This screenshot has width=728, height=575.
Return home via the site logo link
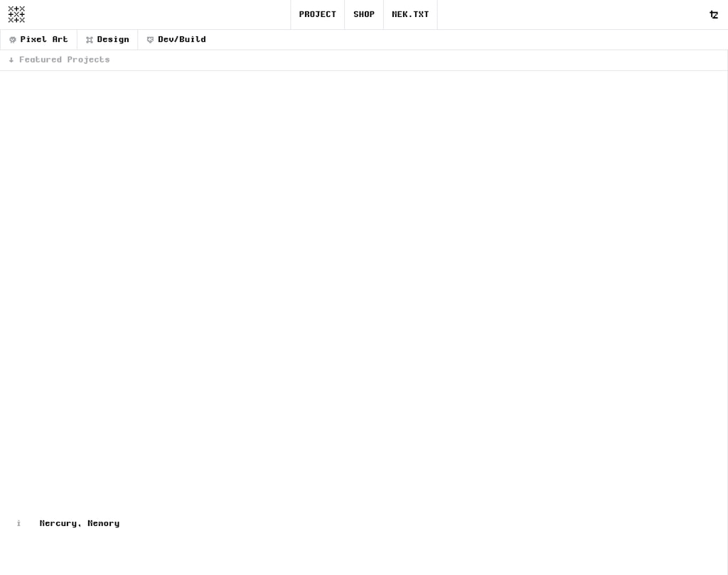[16, 14]
